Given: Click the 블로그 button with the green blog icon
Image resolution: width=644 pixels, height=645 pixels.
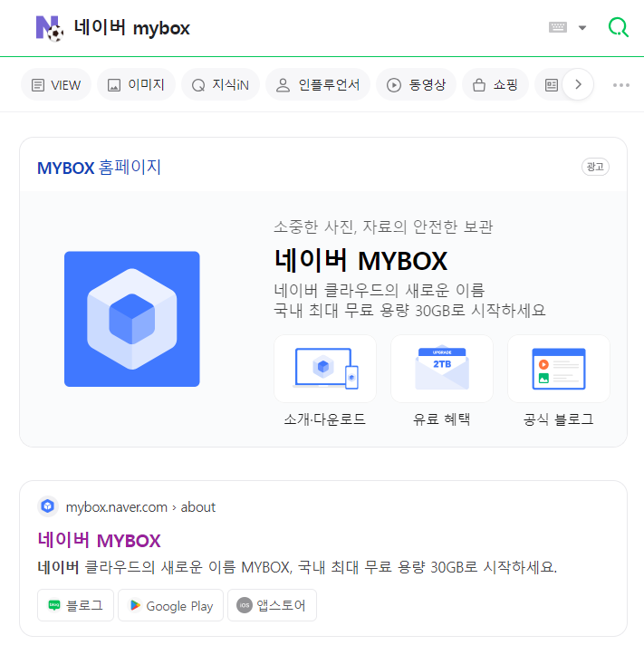Looking at the screenshot, I should tap(75, 605).
